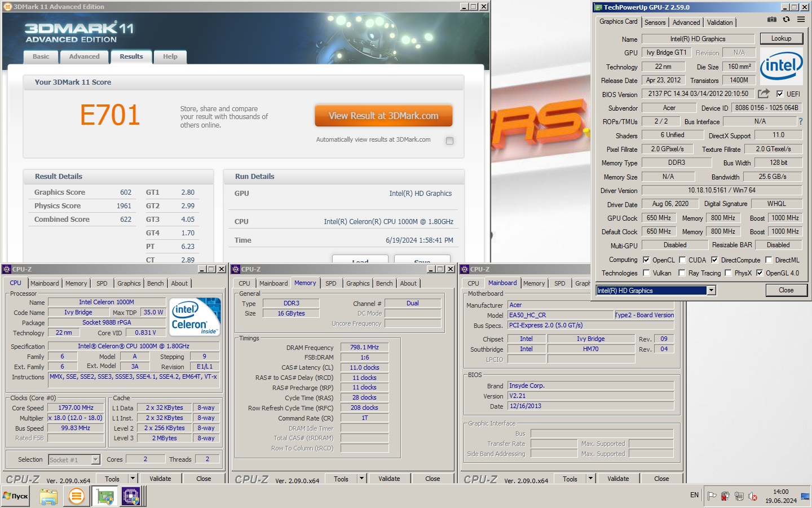Toggle the DirectCompute checkbox
Viewport: 812px width, 508px height.
(714, 260)
